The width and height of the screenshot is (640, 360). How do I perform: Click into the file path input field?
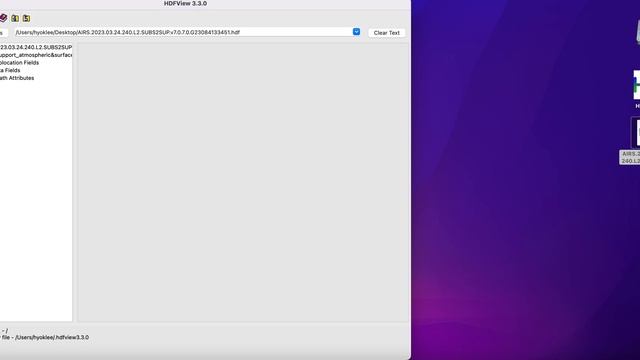coord(183,32)
